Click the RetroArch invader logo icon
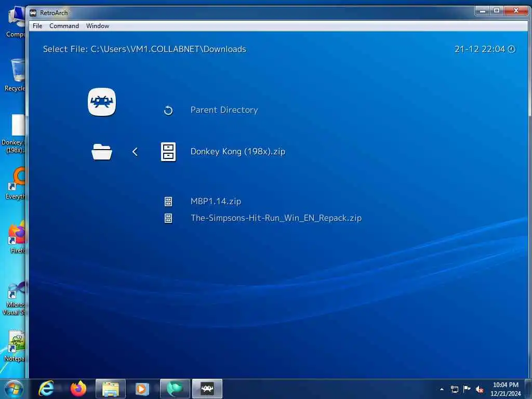532x399 pixels. click(x=102, y=102)
